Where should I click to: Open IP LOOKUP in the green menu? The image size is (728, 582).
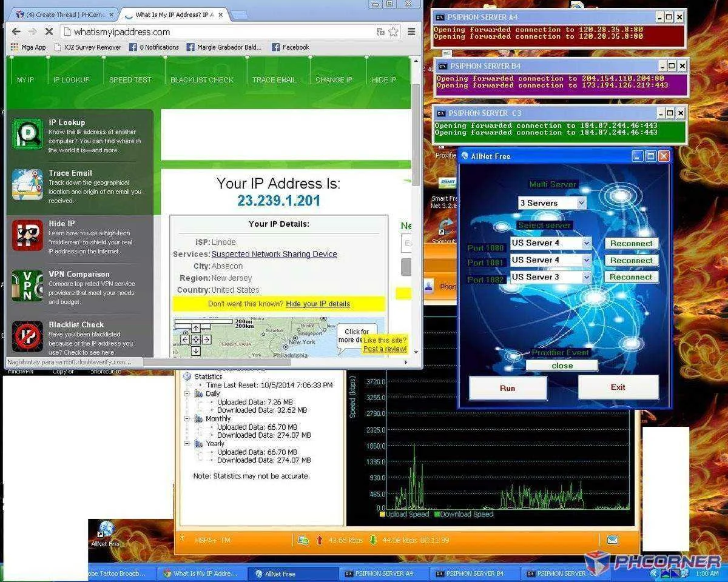click(71, 80)
